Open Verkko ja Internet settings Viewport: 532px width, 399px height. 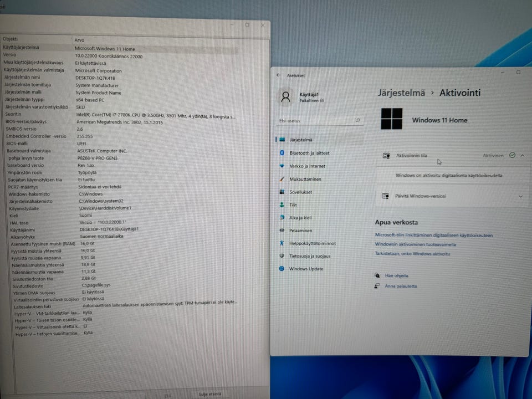click(x=320, y=166)
